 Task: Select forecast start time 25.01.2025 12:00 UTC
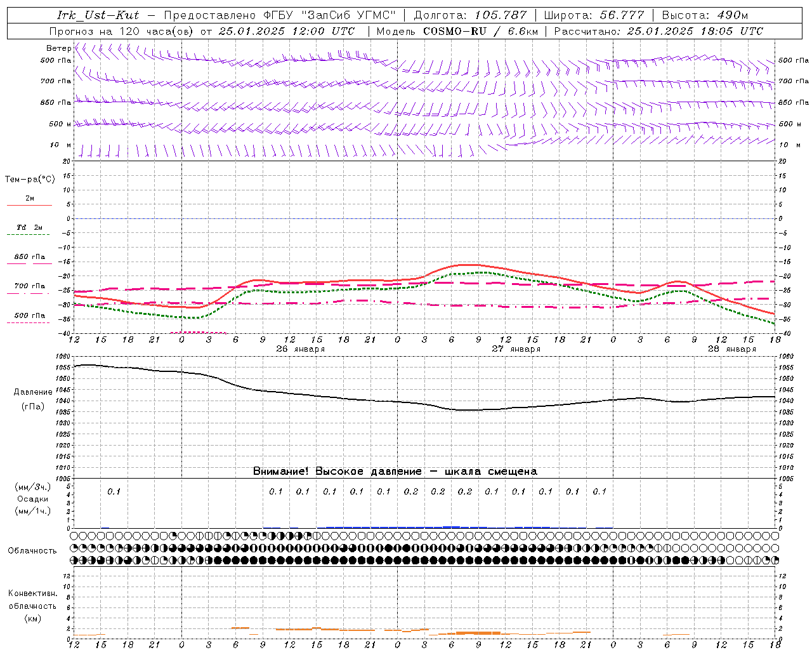point(287,31)
